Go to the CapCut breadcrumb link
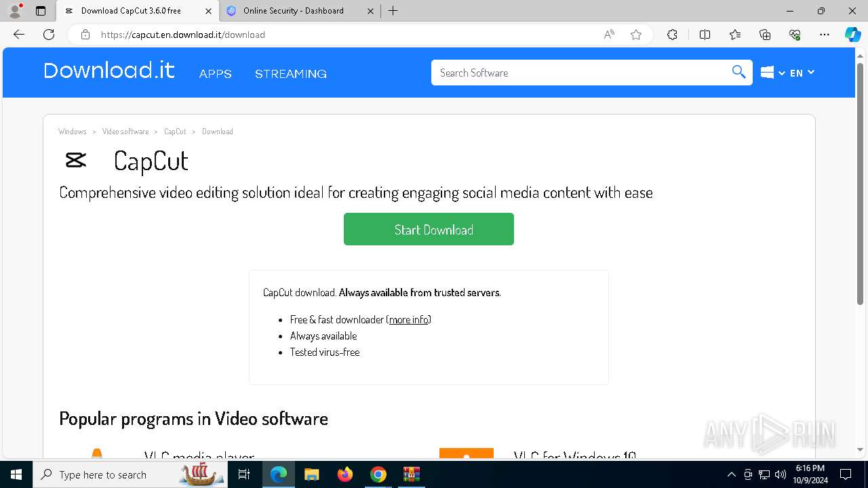The width and height of the screenshot is (868, 488). [175, 131]
